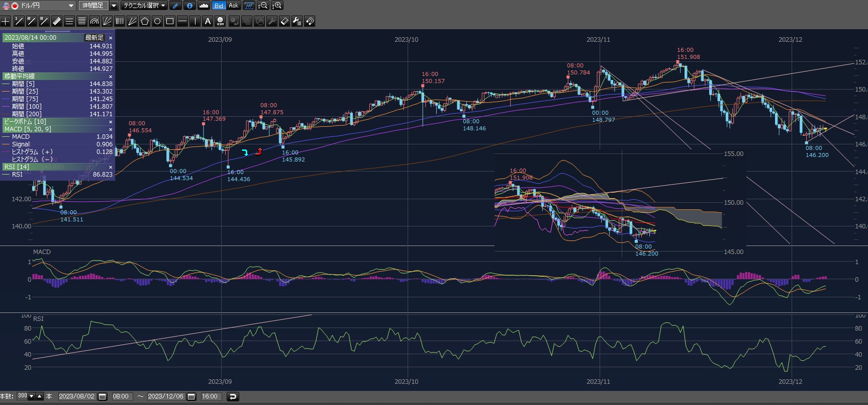Click the info button in top toolbar
Image resolution: width=868 pixels, height=405 pixels.
click(189, 6)
